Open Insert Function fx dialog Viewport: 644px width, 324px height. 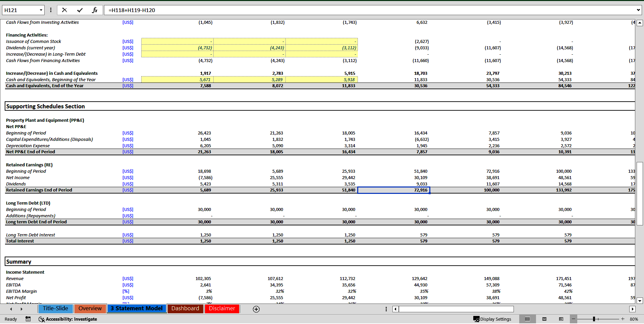pos(95,10)
